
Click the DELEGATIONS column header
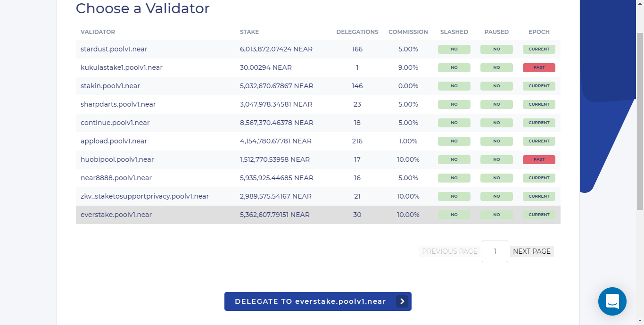pos(357,32)
